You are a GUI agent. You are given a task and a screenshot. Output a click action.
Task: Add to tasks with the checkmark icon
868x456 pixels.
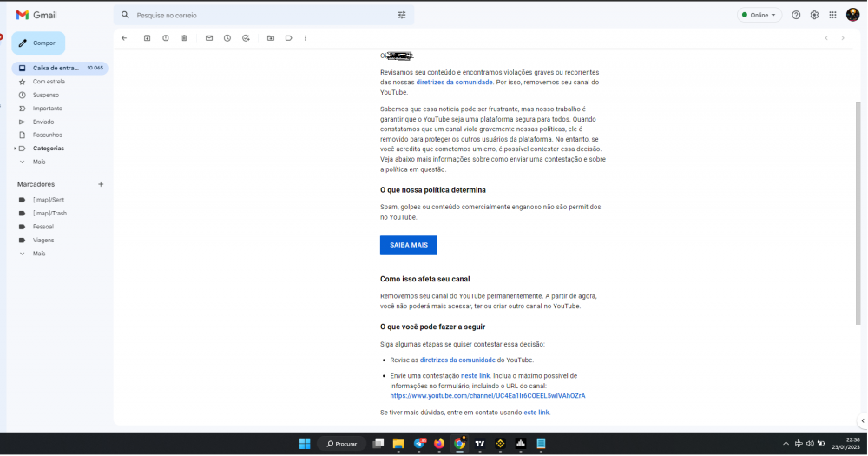[246, 38]
